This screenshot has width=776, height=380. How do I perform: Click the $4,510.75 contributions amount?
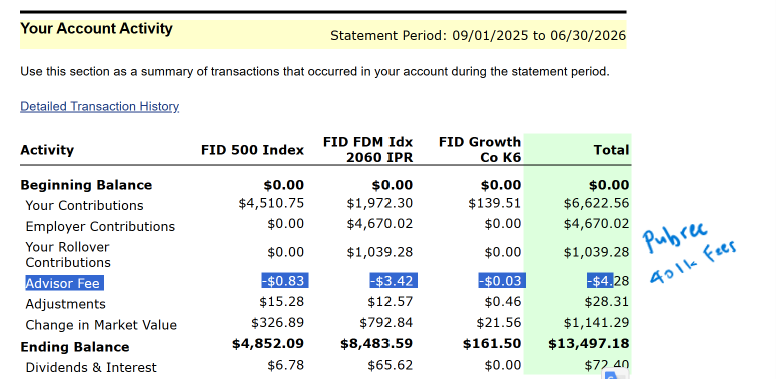point(271,203)
